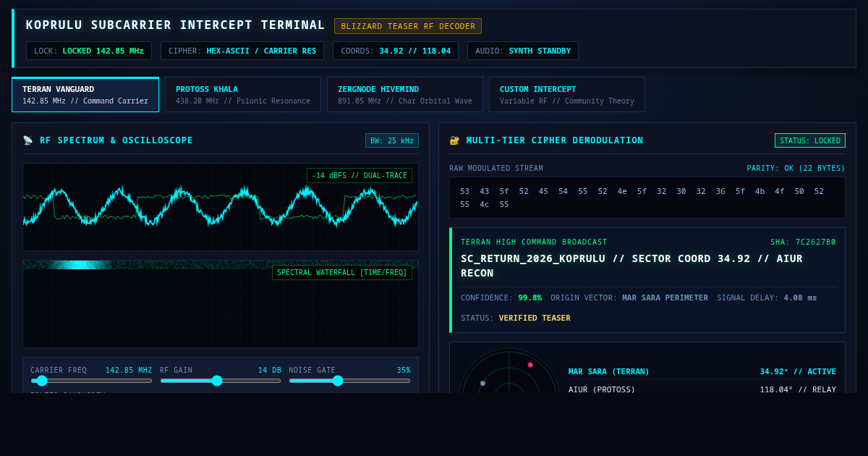Click the SIGNAL DELAY: 4.08 ms value

point(767,297)
